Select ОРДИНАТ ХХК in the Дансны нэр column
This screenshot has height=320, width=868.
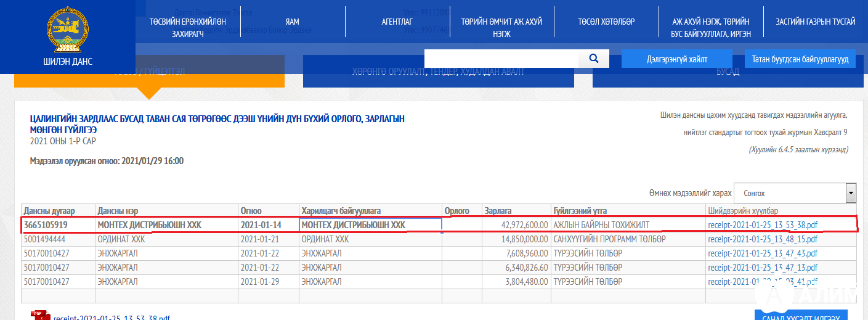(x=167, y=239)
